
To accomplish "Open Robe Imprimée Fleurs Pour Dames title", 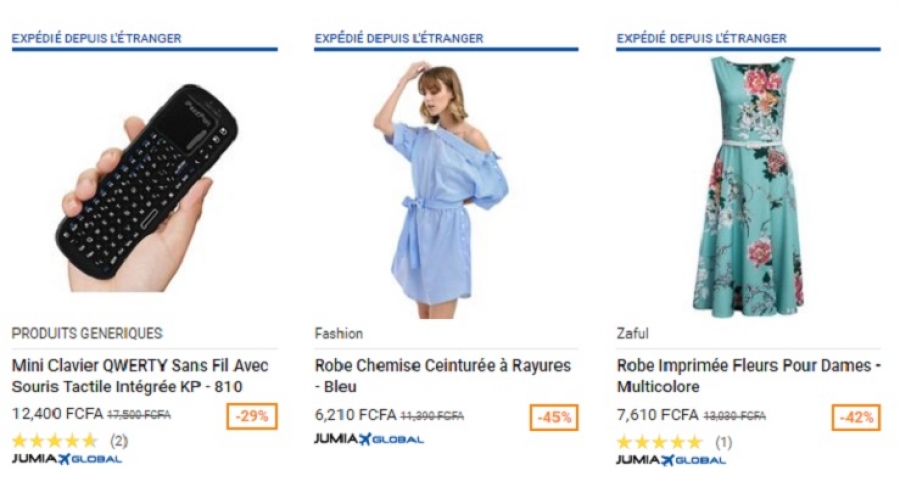I will [747, 376].
